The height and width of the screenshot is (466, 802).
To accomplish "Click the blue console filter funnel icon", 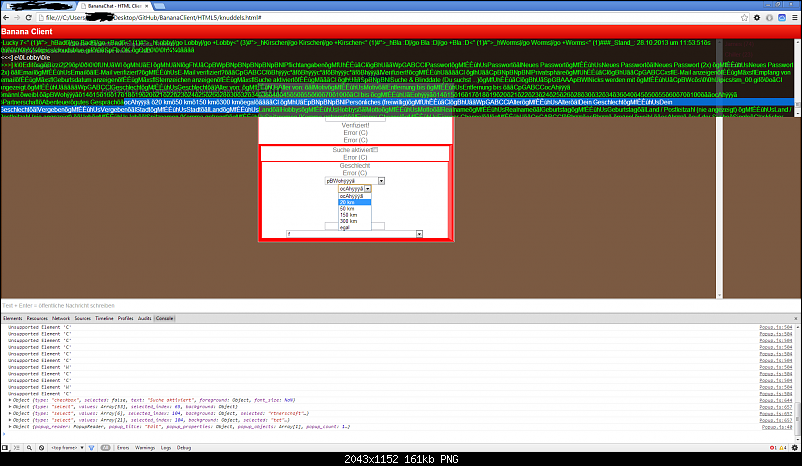I will (92, 448).
